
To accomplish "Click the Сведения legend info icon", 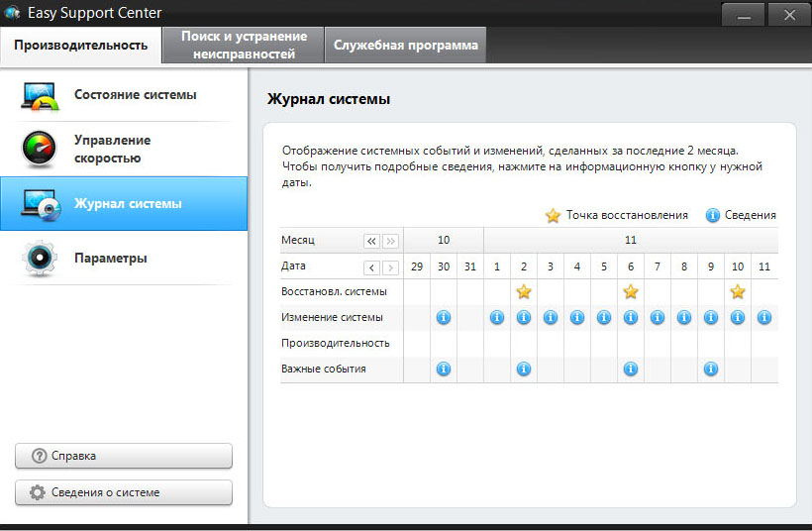I will [713, 215].
